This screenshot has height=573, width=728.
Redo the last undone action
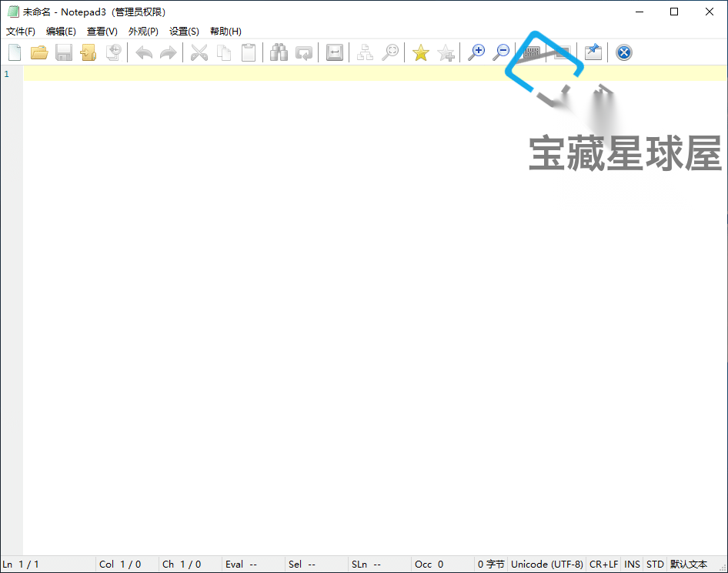(168, 52)
